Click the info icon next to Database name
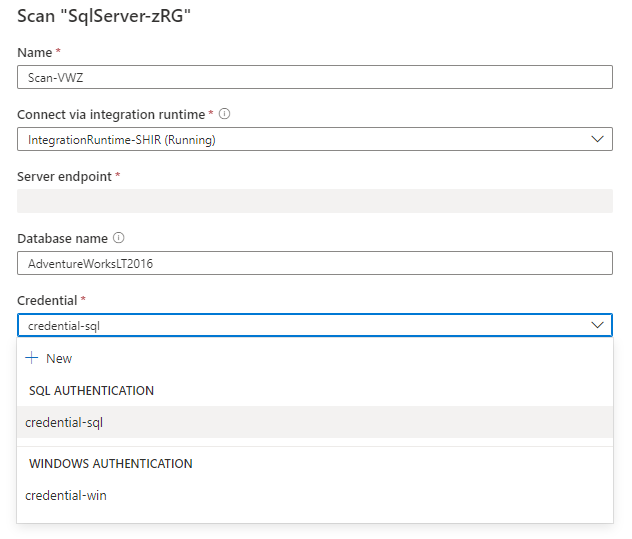 tap(119, 238)
